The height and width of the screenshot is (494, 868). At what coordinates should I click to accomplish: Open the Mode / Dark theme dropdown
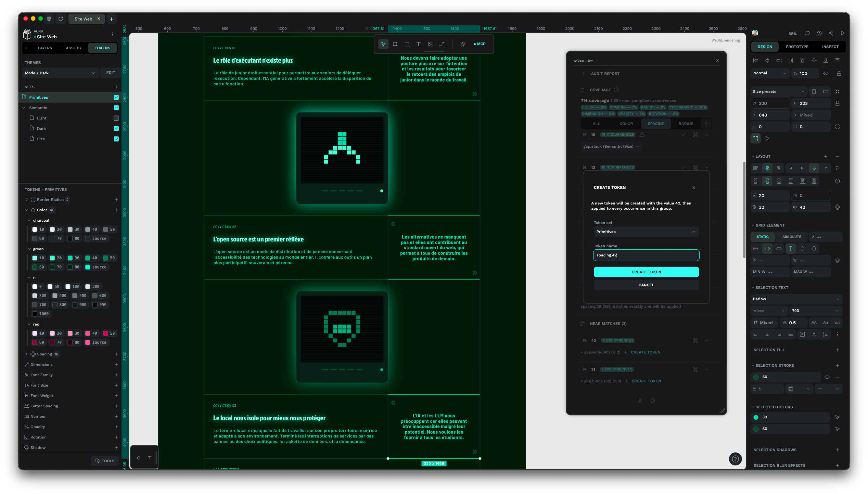click(x=60, y=73)
